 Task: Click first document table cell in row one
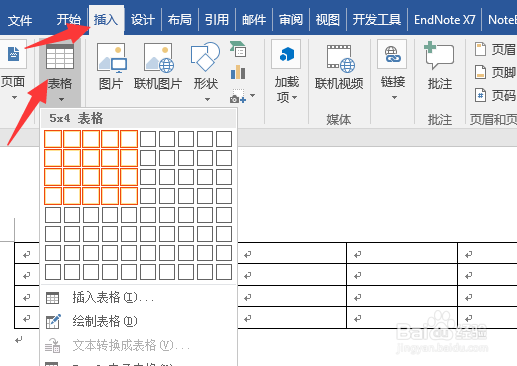27,253
